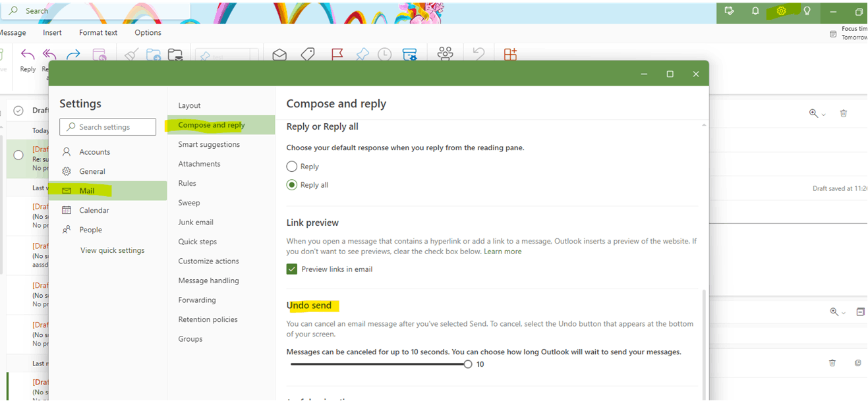The image size is (868, 401).
Task: Open Retention policies settings
Action: click(x=221, y=319)
